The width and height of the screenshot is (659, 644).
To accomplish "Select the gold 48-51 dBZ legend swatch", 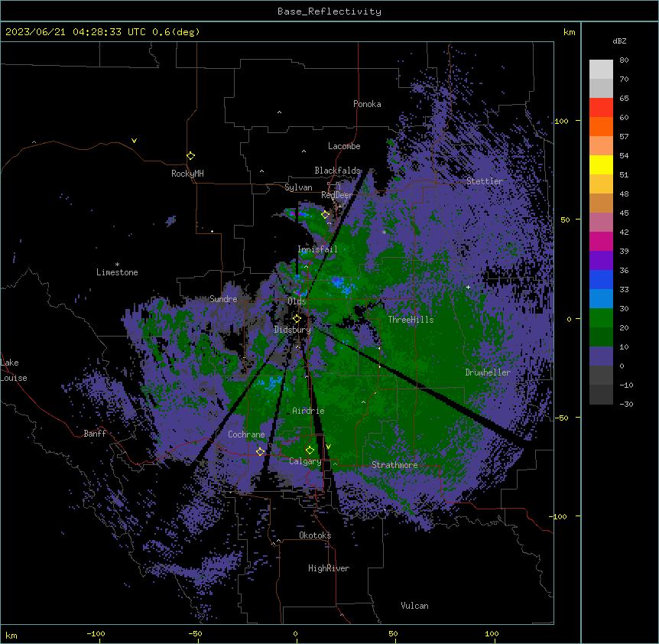I will (601, 184).
